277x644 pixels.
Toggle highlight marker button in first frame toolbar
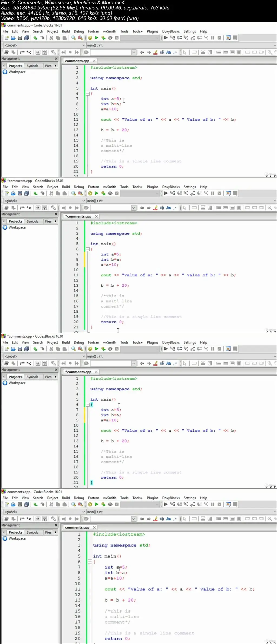tap(155, 52)
